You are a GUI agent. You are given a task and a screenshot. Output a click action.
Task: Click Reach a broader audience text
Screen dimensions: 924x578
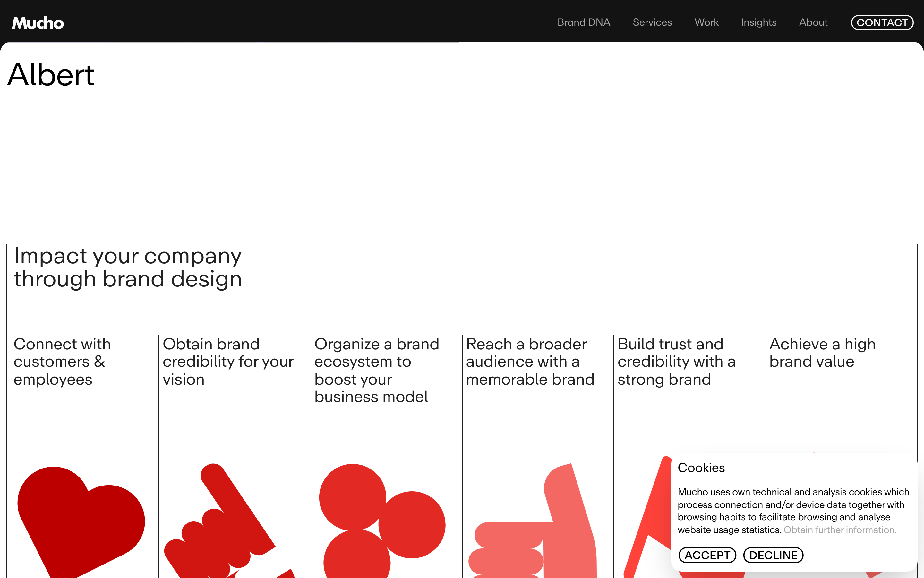530,362
